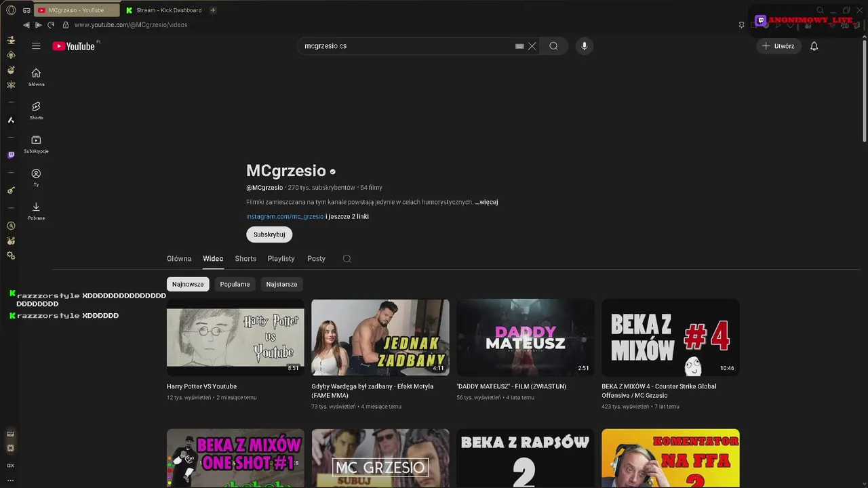The height and width of the screenshot is (488, 868).
Task: Click the padlock site info icon
Action: click(x=66, y=25)
